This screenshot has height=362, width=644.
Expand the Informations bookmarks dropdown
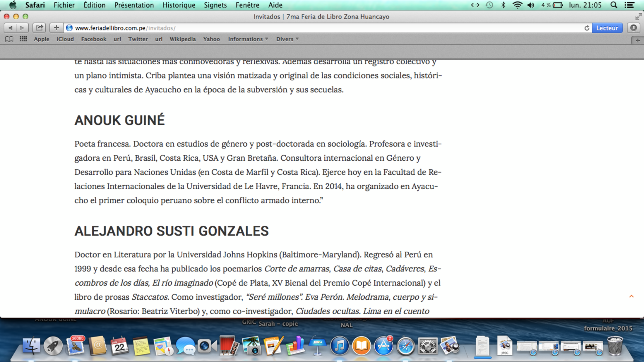click(248, 39)
